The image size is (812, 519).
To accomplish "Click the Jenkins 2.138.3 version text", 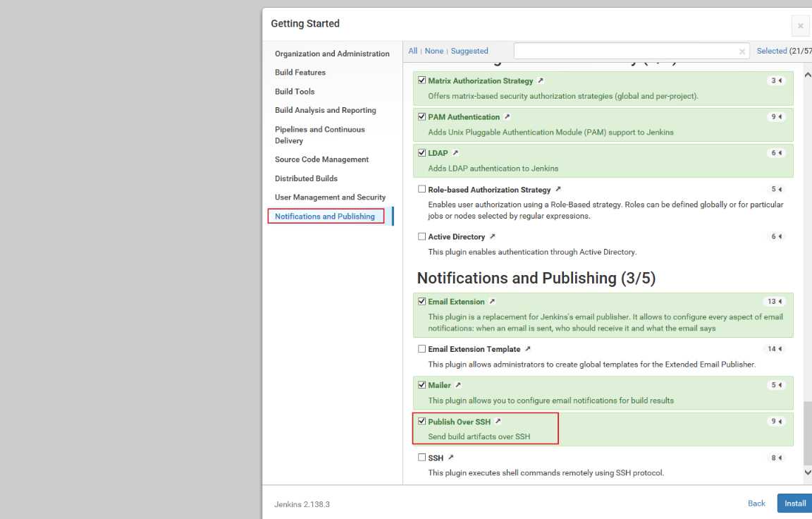I will pyautogui.click(x=302, y=504).
